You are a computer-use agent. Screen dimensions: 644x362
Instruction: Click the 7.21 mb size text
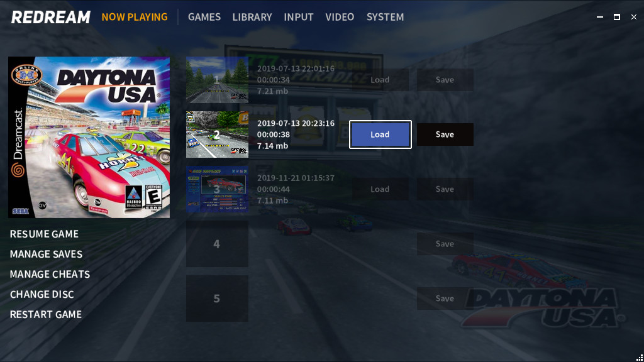272,91
